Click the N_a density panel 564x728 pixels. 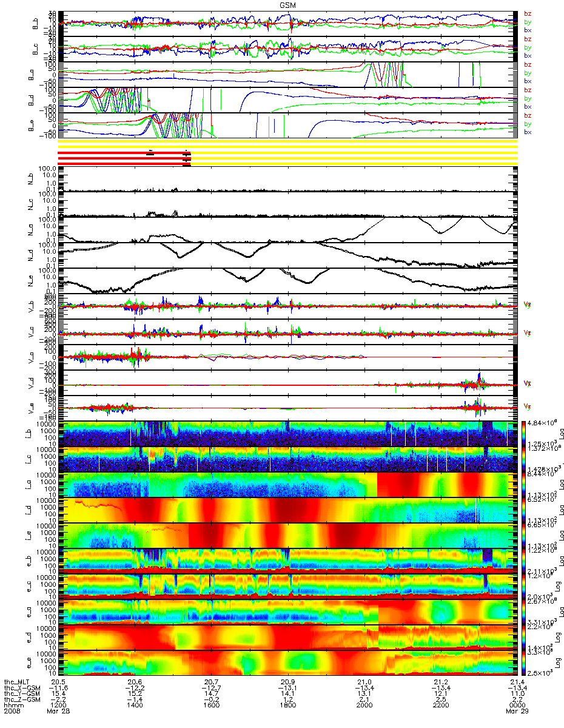click(x=288, y=229)
